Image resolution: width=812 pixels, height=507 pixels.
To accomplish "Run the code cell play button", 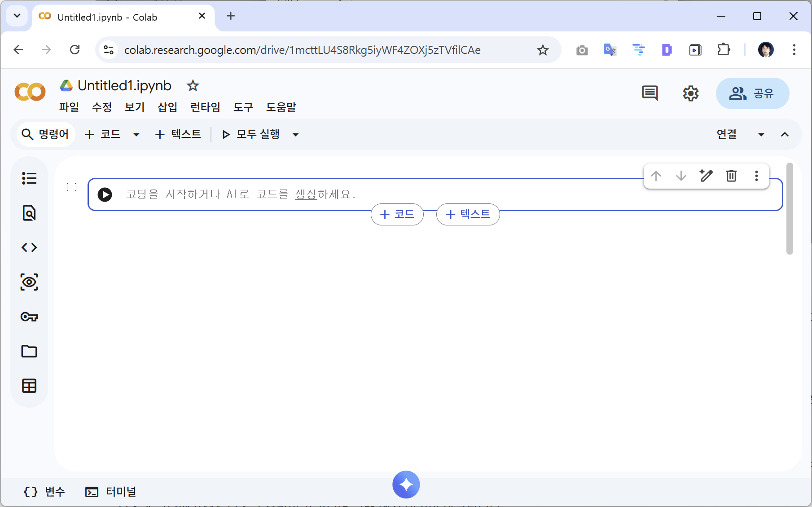I will (x=105, y=194).
